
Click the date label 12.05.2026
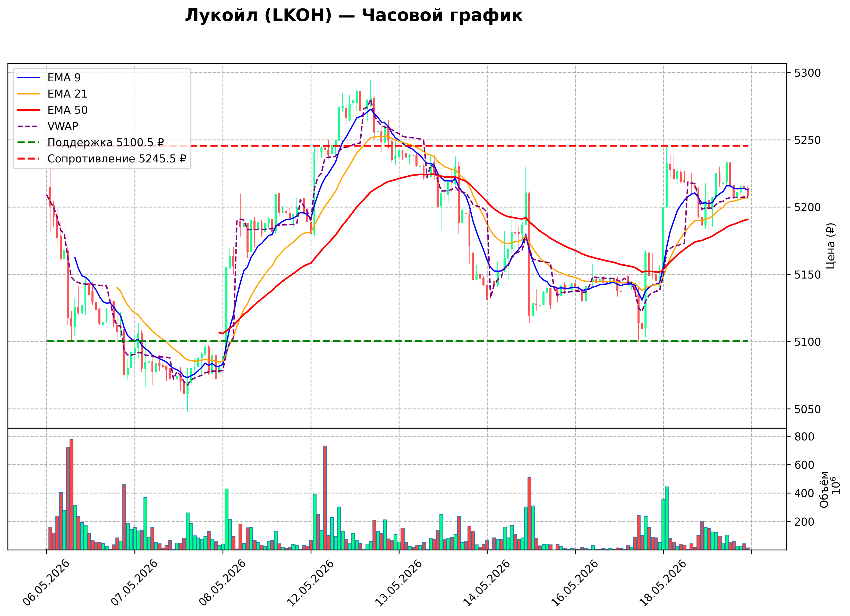tap(310, 583)
